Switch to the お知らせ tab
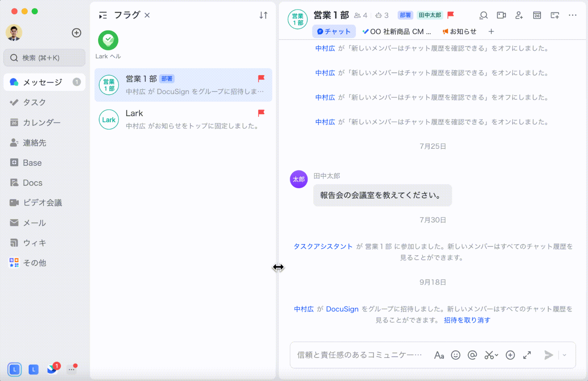The width and height of the screenshot is (588, 381). point(460,31)
